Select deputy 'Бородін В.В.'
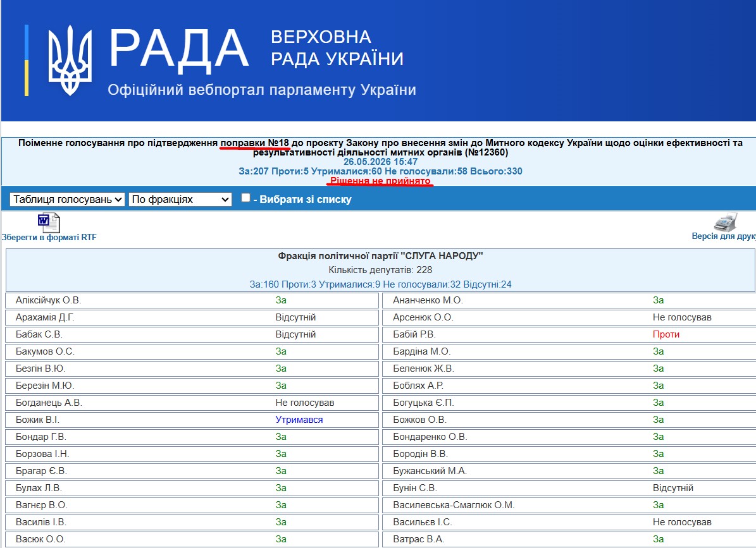 click(x=421, y=454)
